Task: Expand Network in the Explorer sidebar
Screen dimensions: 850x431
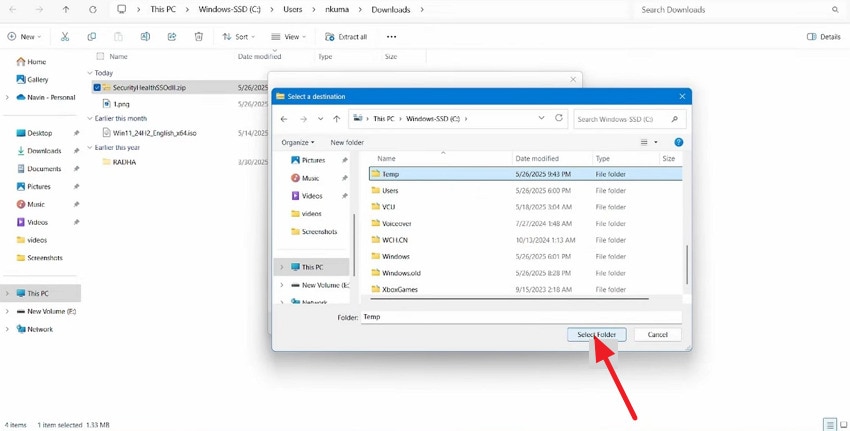Action: tap(7, 329)
